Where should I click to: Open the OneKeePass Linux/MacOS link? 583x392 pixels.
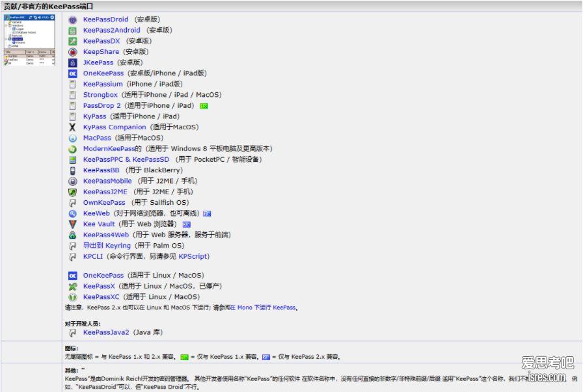(103, 276)
